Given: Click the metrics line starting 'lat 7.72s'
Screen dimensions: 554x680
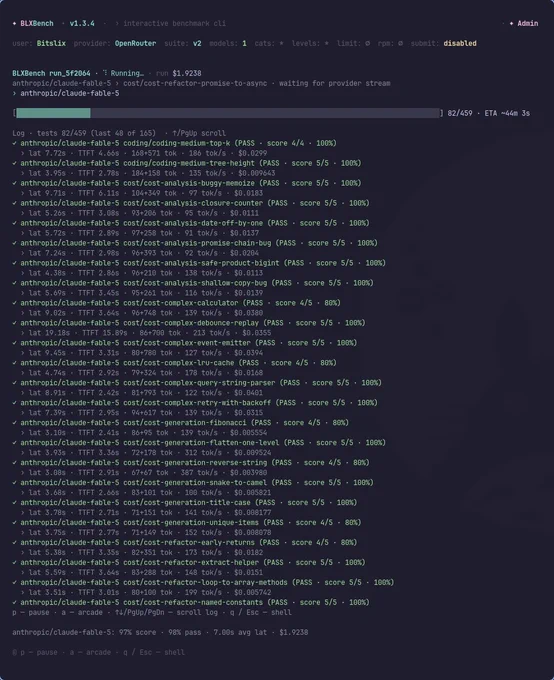Looking at the screenshot, I should point(144,153).
